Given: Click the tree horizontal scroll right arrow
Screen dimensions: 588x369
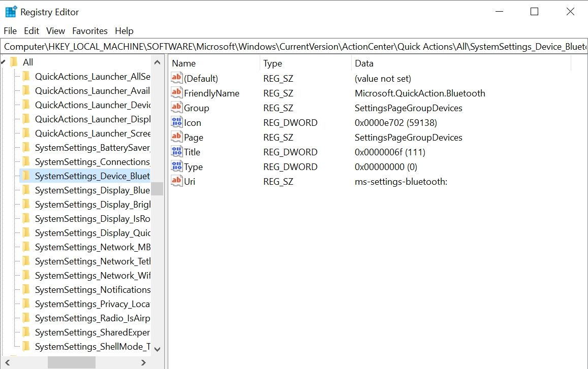Looking at the screenshot, I should coord(143,362).
